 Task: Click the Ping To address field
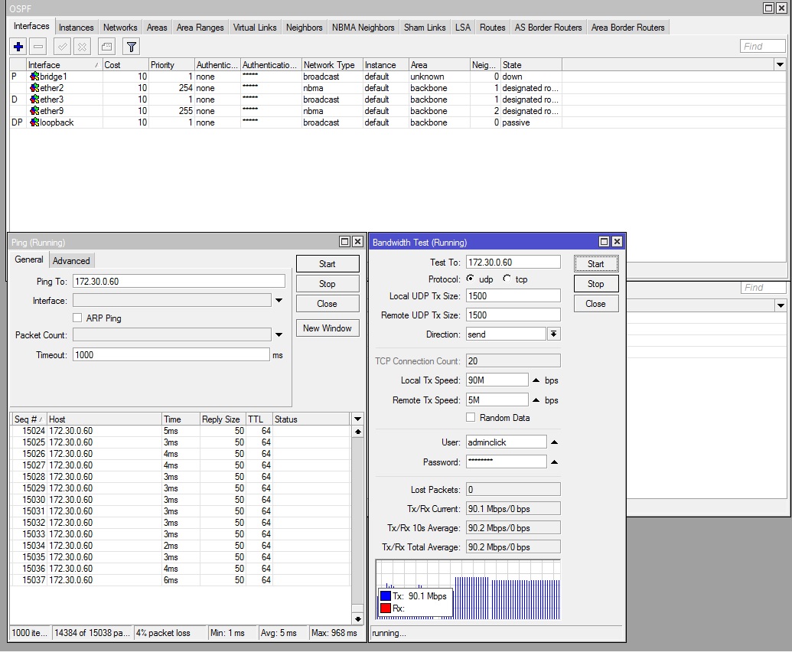point(178,282)
